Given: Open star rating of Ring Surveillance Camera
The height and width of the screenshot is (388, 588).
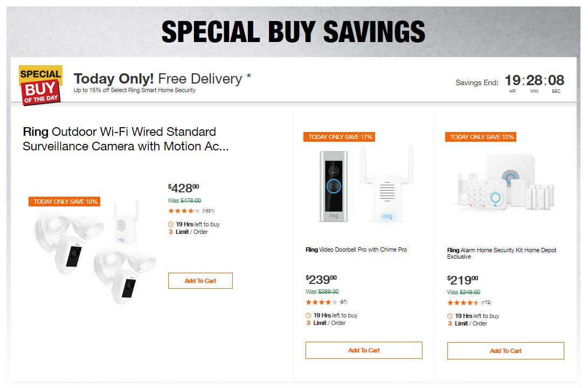Looking at the screenshot, I should point(184,211).
